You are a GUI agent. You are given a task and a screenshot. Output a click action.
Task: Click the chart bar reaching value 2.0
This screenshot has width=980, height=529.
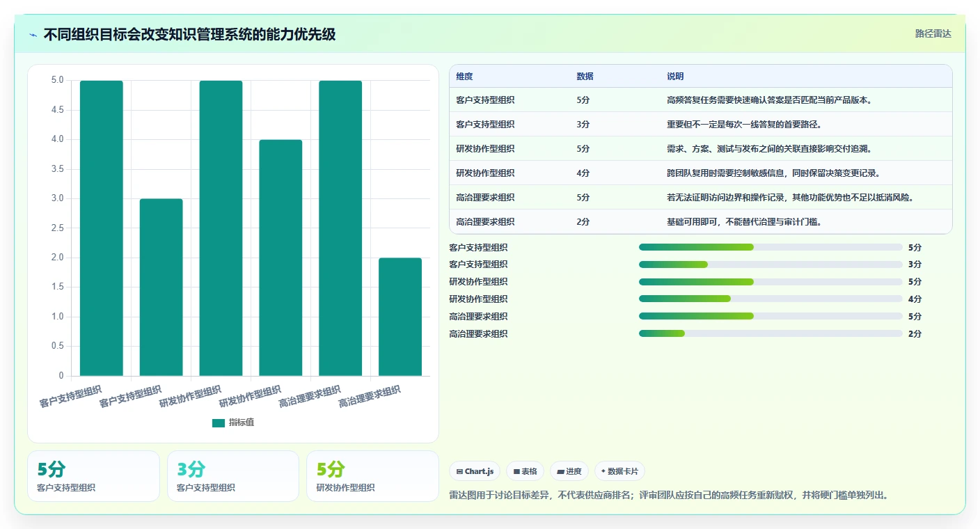click(x=400, y=317)
